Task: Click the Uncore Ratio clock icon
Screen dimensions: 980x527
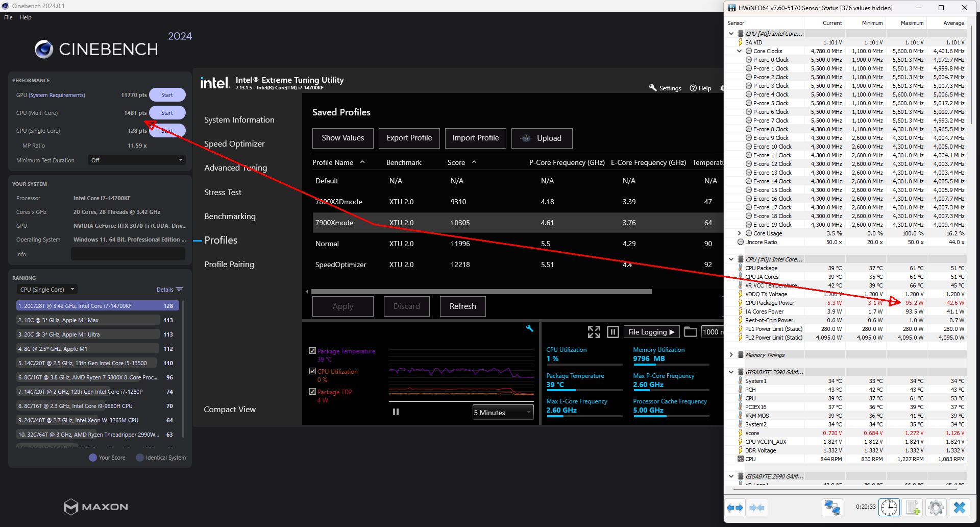Action: point(741,242)
